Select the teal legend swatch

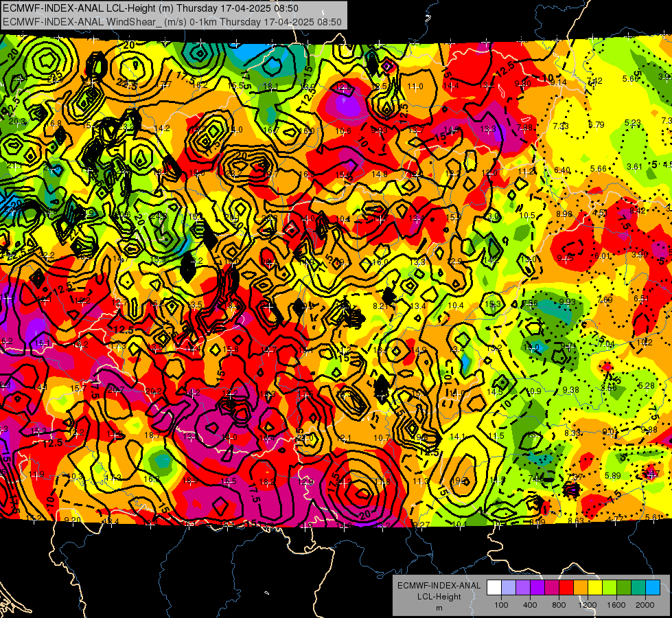638,587
